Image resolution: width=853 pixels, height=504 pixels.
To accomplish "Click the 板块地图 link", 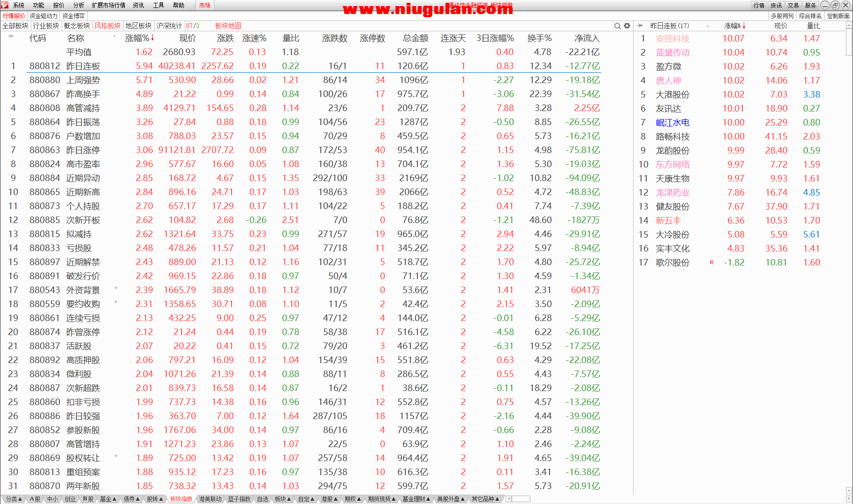I will [228, 26].
